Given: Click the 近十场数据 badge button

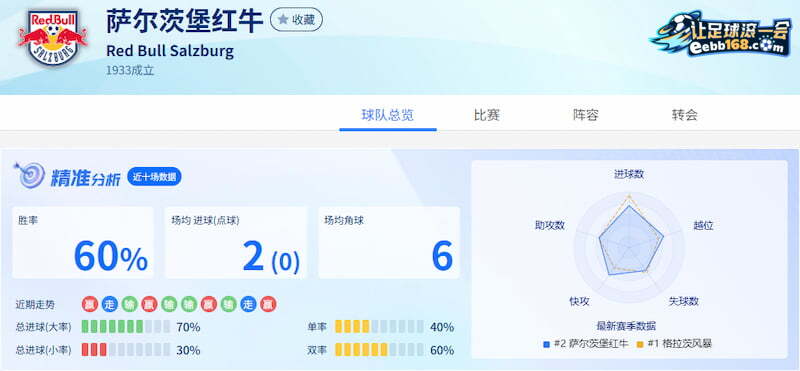Looking at the screenshot, I should [154, 177].
